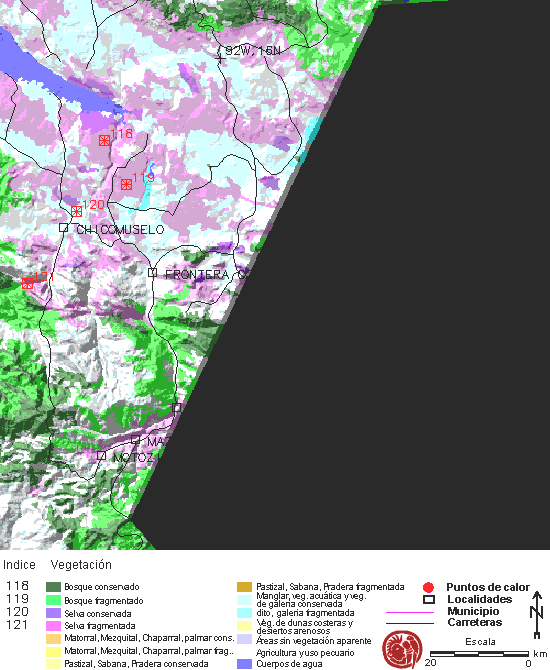Image resolution: width=550 pixels, height=670 pixels.
Task: Click heat point marker 118
Action: pos(104,140)
